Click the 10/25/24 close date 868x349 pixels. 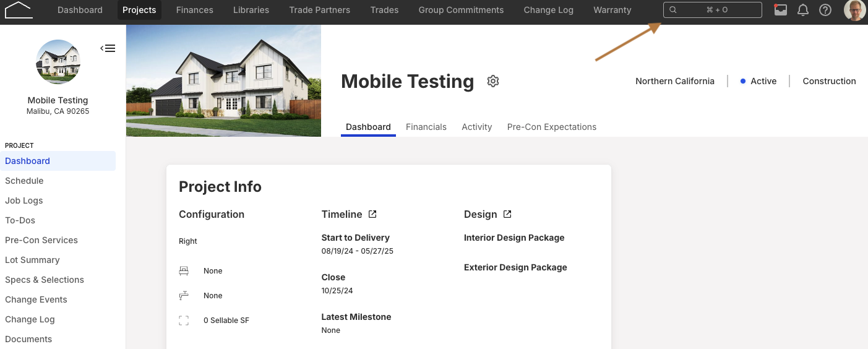337,291
